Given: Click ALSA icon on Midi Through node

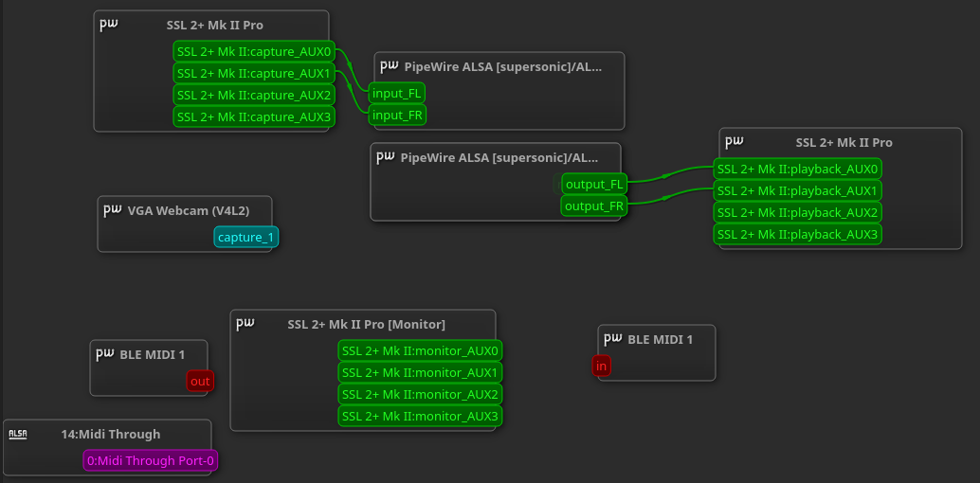Looking at the screenshot, I should (17, 434).
